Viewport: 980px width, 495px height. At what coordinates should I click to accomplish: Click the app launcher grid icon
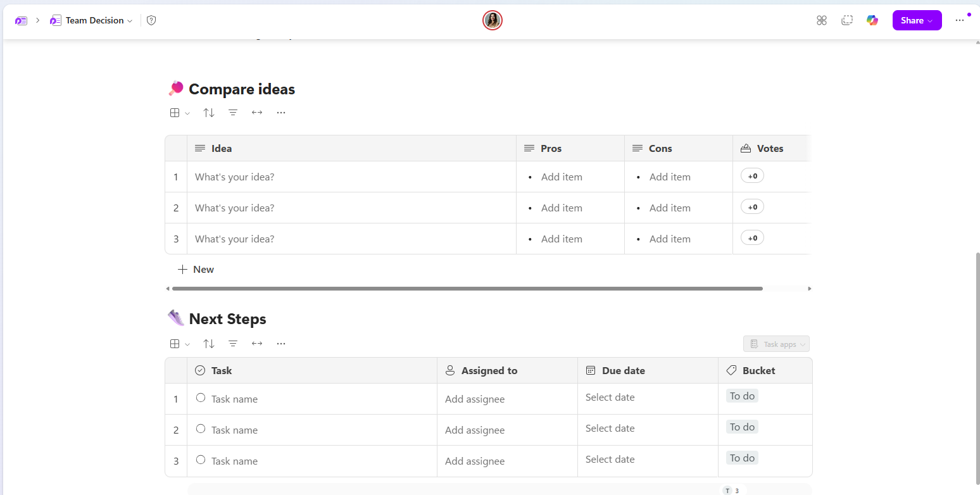[x=822, y=20]
